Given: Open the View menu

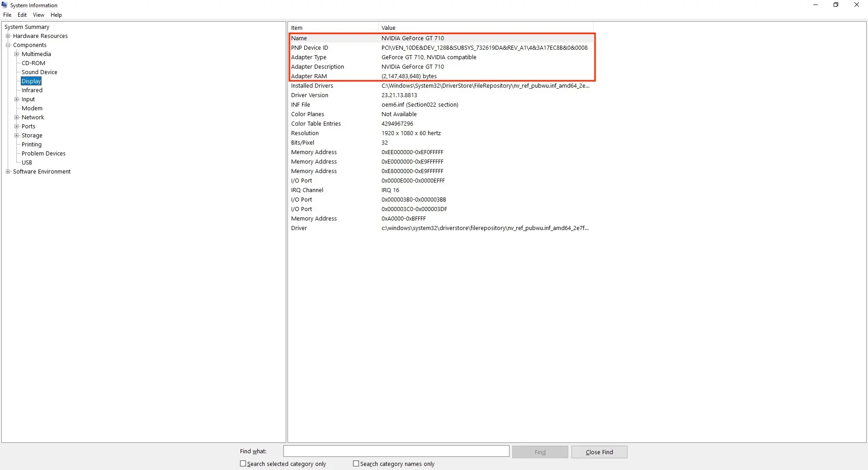Looking at the screenshot, I should pos(38,15).
